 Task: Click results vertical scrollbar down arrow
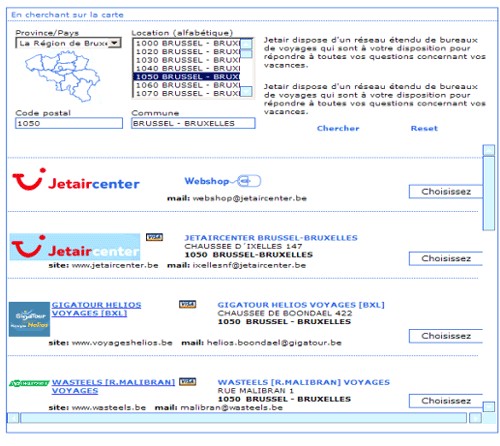489,407
